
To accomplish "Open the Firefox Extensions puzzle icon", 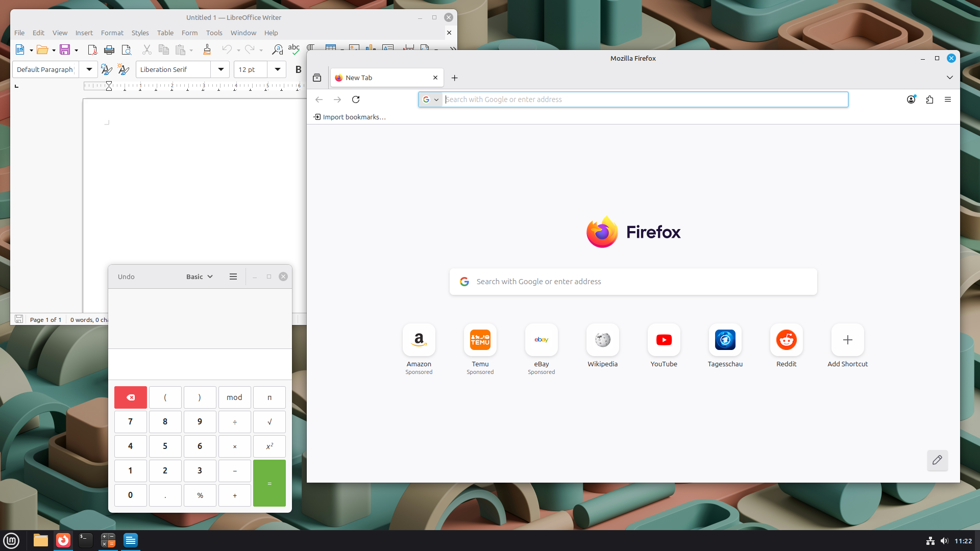I will [x=929, y=99].
